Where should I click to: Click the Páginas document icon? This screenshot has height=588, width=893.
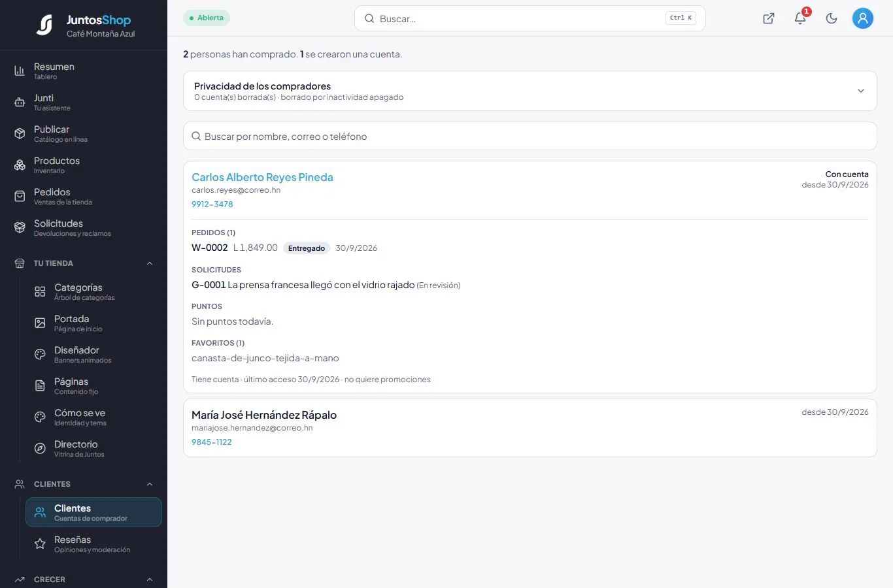click(x=40, y=385)
